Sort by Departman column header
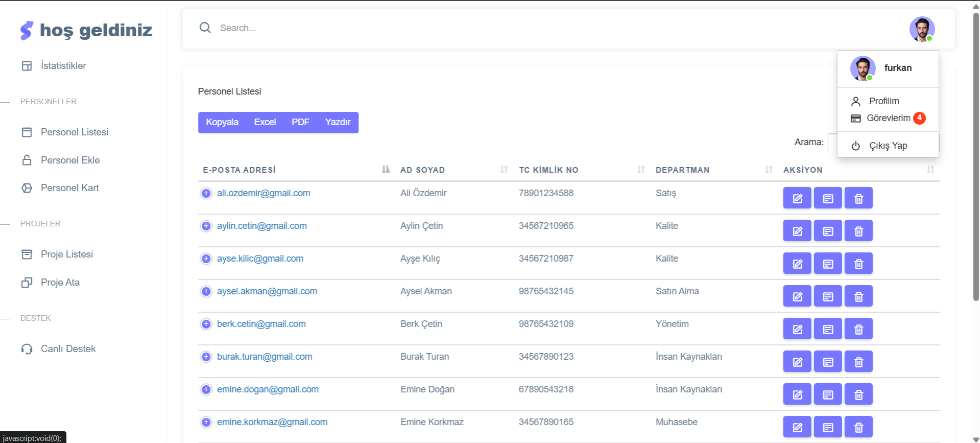 pyautogui.click(x=682, y=170)
